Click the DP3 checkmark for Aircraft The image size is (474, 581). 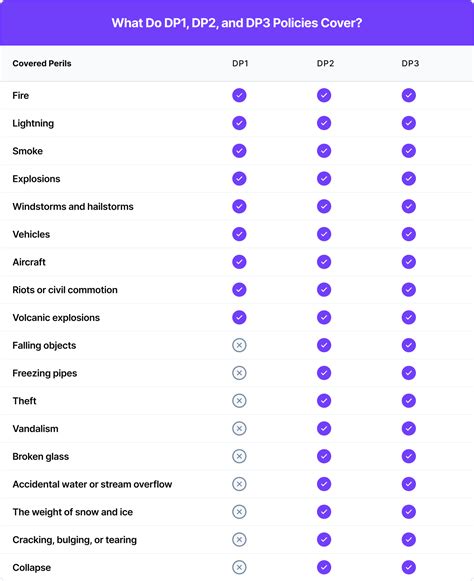click(x=408, y=262)
